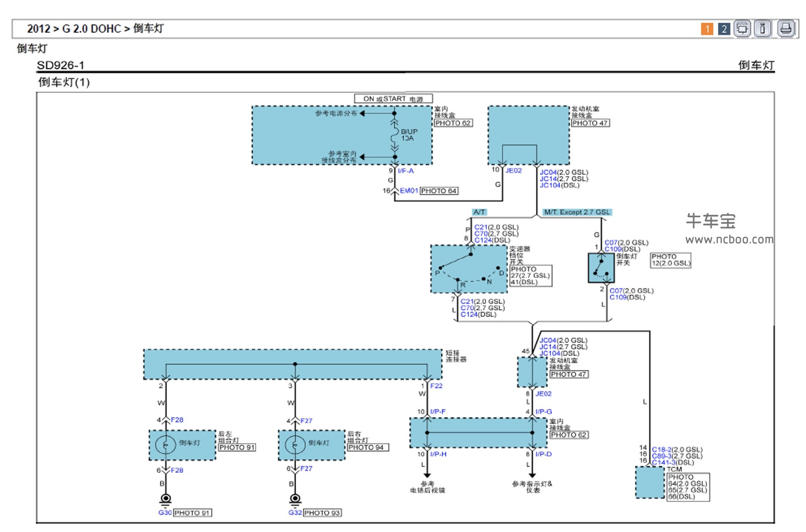Open the information icon in the header

[763, 28]
